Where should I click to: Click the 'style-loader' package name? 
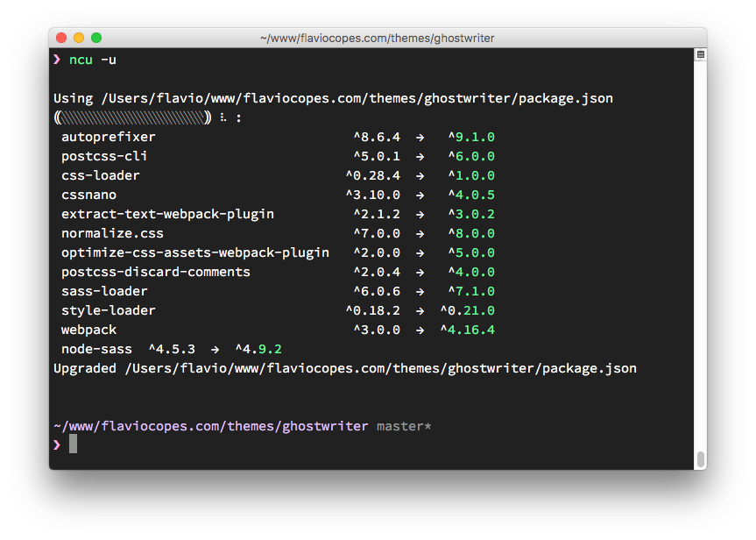(x=109, y=311)
